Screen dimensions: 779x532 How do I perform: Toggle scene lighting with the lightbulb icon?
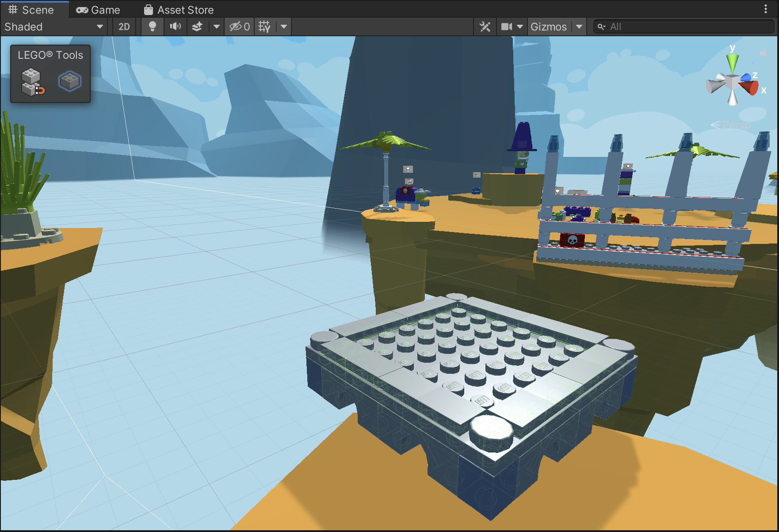tap(153, 27)
